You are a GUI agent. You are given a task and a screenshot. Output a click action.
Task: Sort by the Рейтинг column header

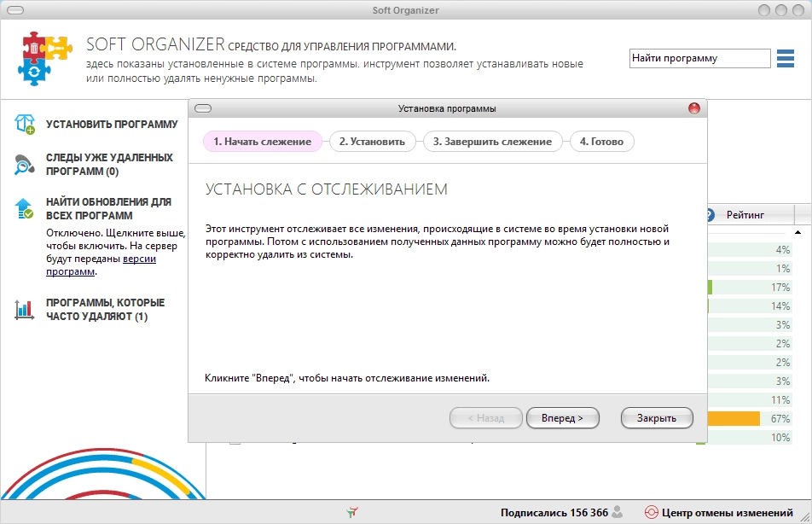(745, 214)
